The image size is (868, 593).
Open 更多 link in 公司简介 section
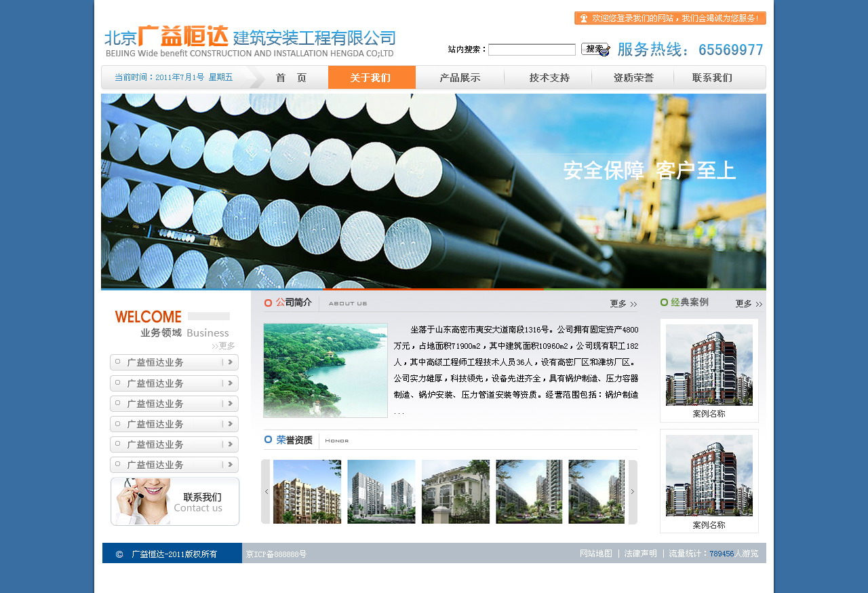click(x=623, y=304)
